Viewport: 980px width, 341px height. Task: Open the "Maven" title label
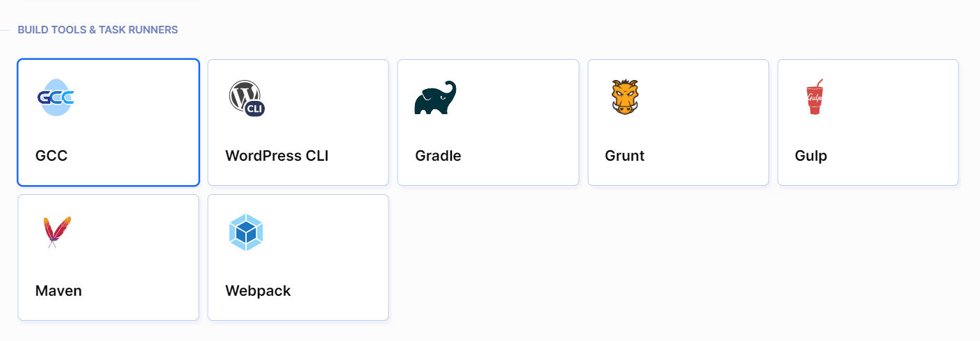58,291
